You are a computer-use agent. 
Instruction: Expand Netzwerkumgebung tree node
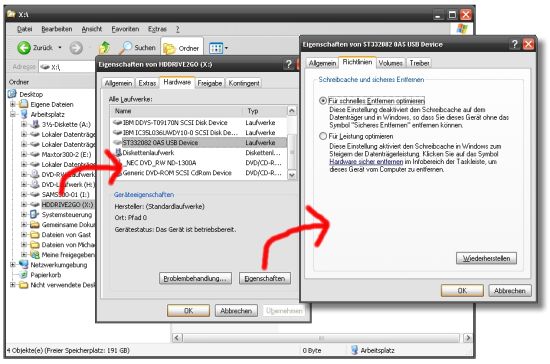coord(13,264)
